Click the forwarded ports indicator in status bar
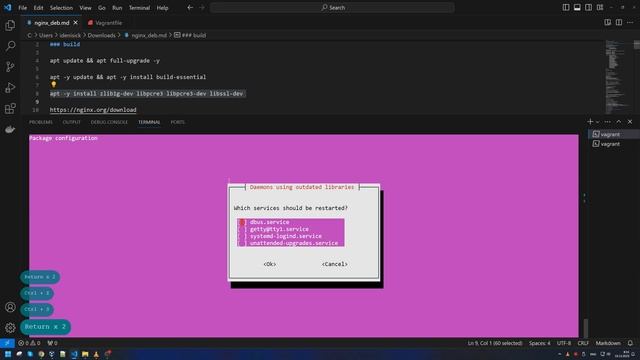This screenshot has width=640, height=360. tap(52, 343)
